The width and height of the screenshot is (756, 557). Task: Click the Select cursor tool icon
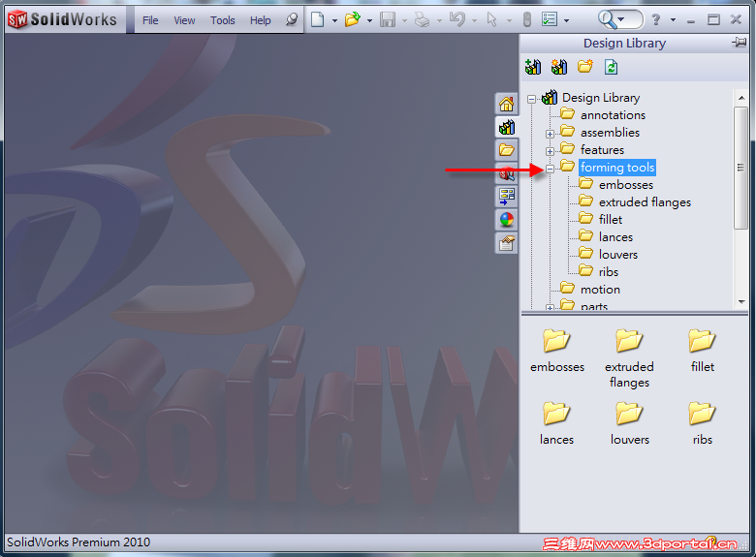click(x=491, y=19)
